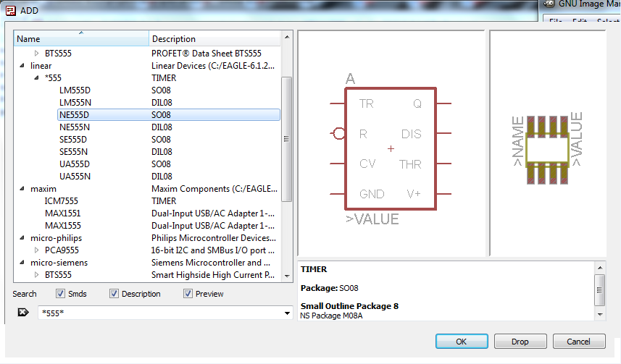The image size is (621, 364).
Task: Sort by the Name column header
Action: (x=81, y=39)
